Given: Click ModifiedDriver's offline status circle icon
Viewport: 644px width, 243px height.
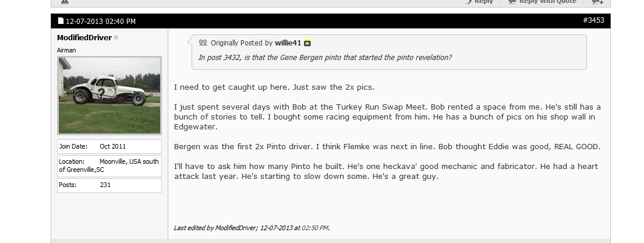Looking at the screenshot, I should coord(116,37).
